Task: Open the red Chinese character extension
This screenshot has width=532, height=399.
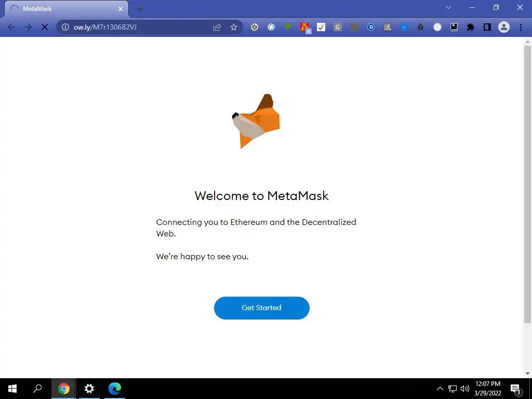Action: pos(305,28)
